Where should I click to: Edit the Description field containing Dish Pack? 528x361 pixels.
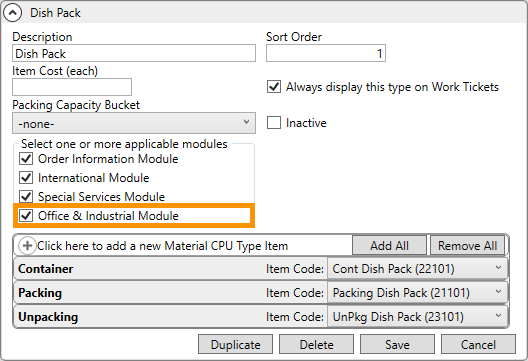134,54
